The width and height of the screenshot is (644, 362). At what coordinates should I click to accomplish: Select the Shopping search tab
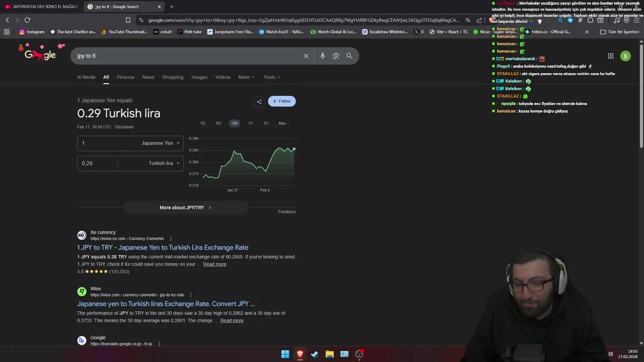click(173, 77)
